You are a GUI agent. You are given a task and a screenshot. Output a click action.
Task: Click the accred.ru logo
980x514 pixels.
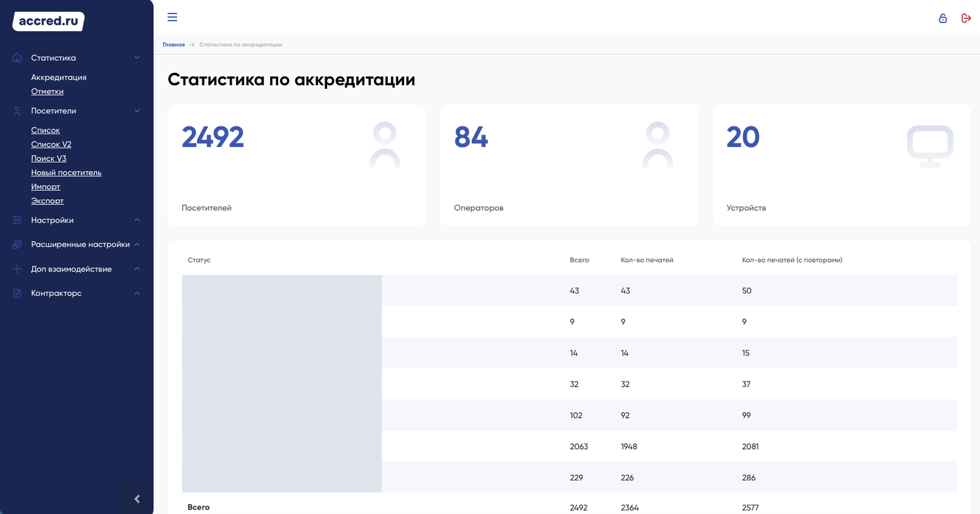pyautogui.click(x=48, y=21)
